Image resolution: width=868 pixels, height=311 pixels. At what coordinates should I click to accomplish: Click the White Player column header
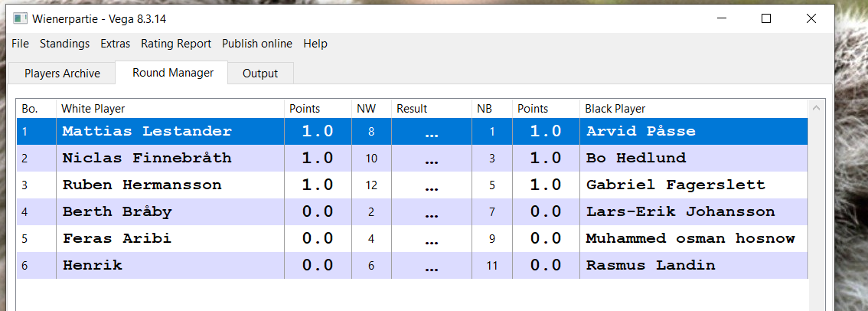(x=93, y=109)
